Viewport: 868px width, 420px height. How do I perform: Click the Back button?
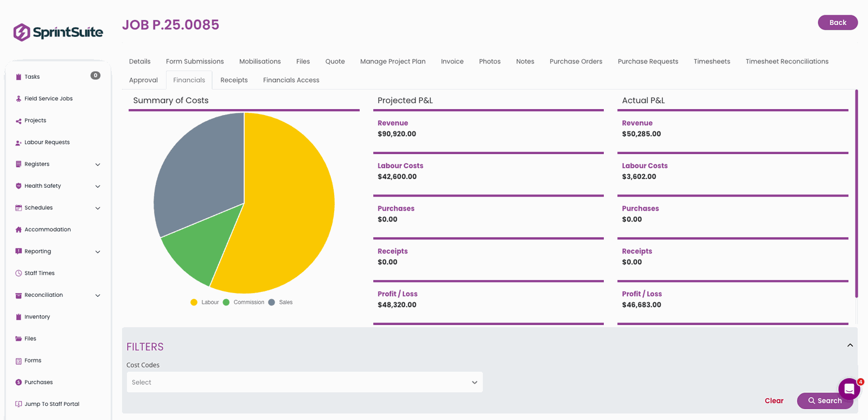[x=838, y=22]
